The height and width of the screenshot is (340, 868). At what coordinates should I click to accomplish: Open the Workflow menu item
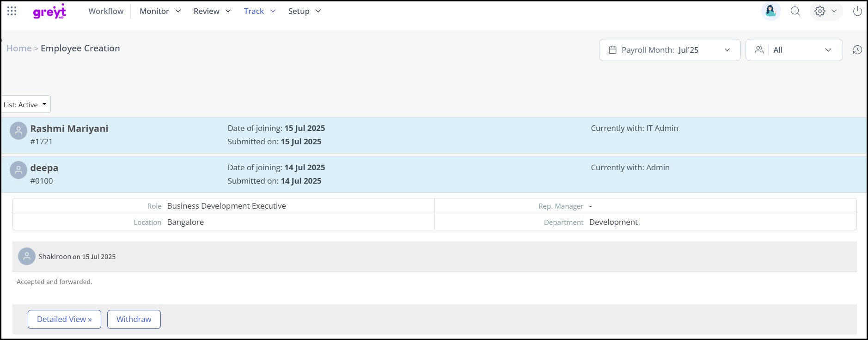[106, 11]
